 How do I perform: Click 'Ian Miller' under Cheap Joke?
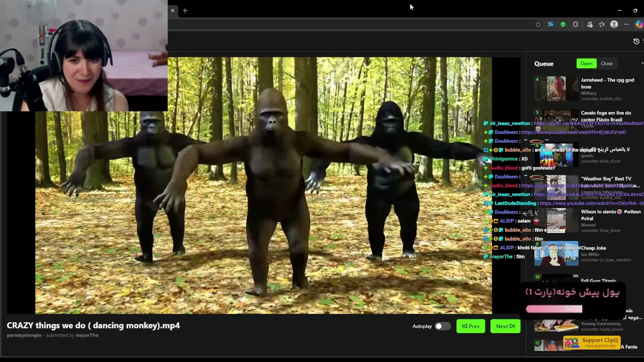point(591,254)
